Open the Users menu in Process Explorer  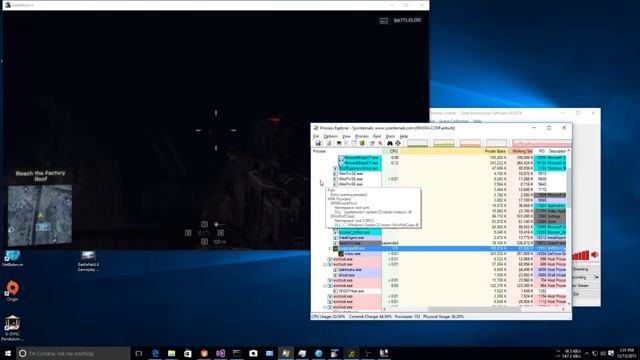[390, 136]
